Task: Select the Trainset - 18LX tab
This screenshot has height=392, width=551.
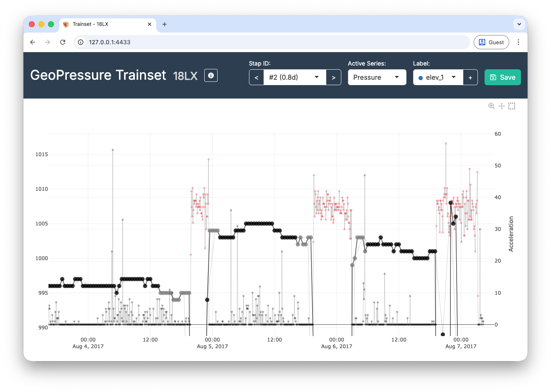Action: pos(104,24)
